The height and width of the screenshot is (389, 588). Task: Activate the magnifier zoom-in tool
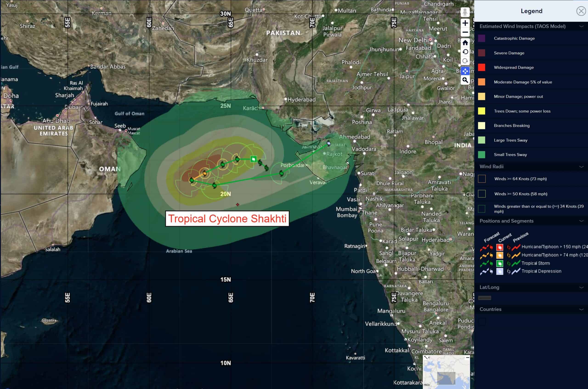pyautogui.click(x=465, y=80)
